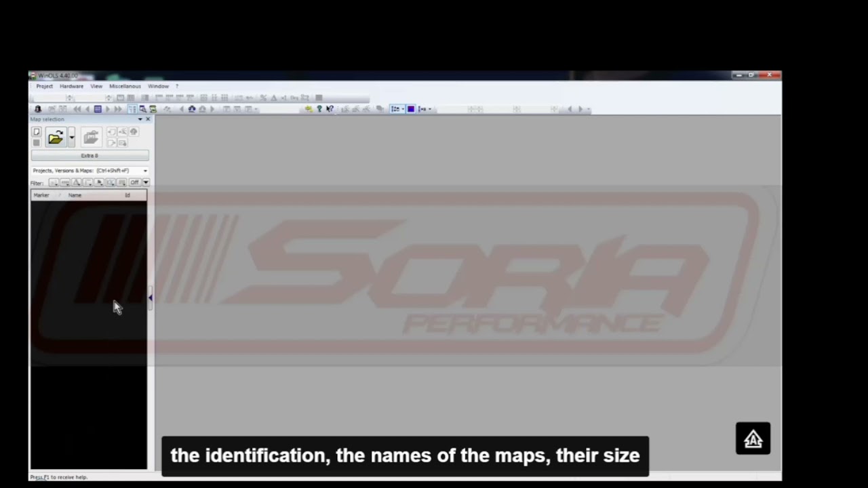Click the Extra 8 button
868x488 pixels.
coord(90,155)
